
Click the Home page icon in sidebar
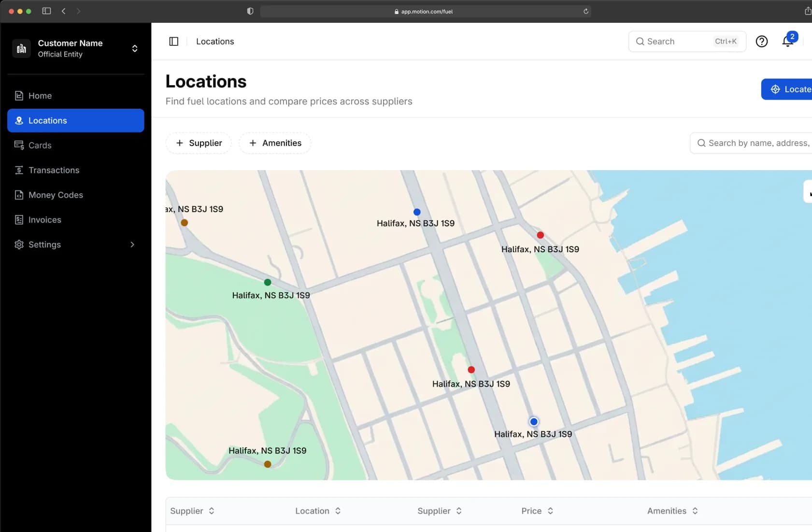click(19, 96)
